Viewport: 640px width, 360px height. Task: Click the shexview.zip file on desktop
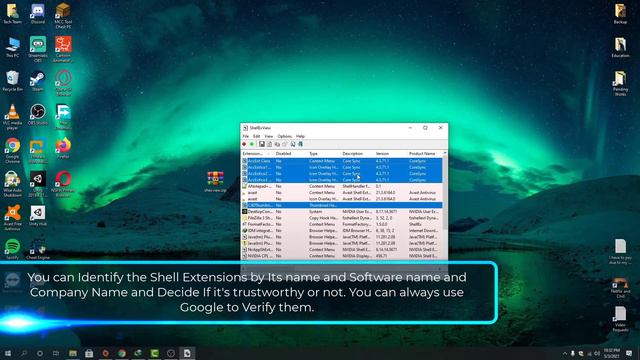(215, 182)
